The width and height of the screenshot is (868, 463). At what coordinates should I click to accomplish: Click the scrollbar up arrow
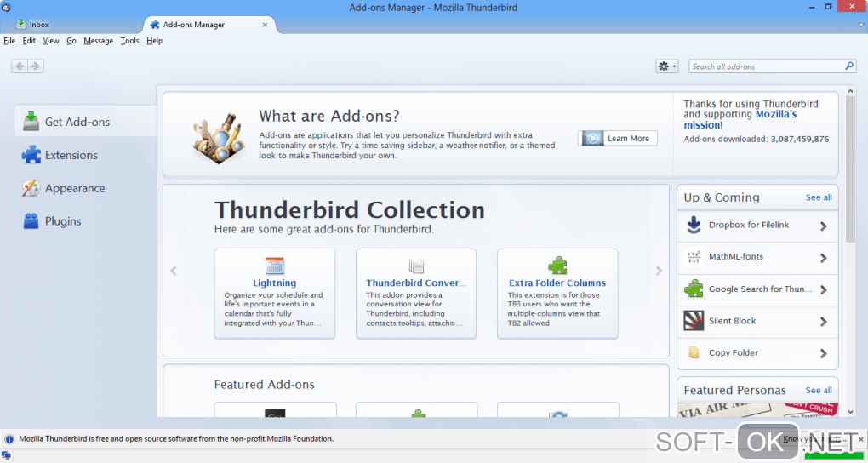pos(851,90)
